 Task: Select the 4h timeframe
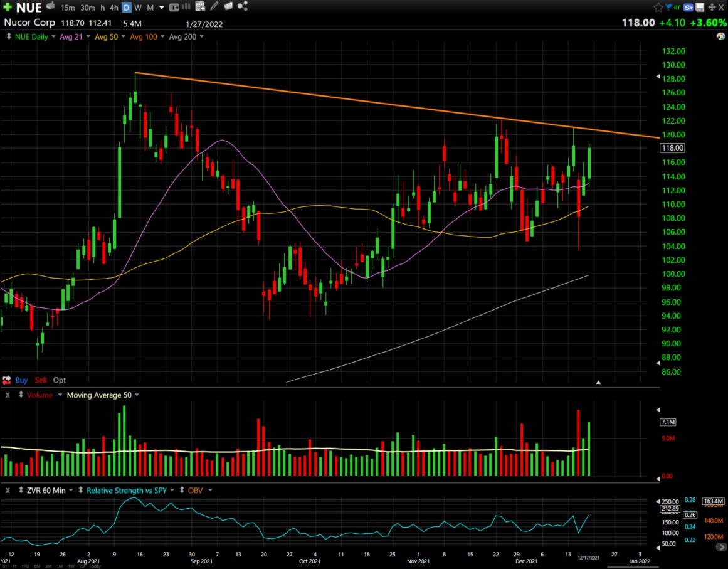click(113, 8)
